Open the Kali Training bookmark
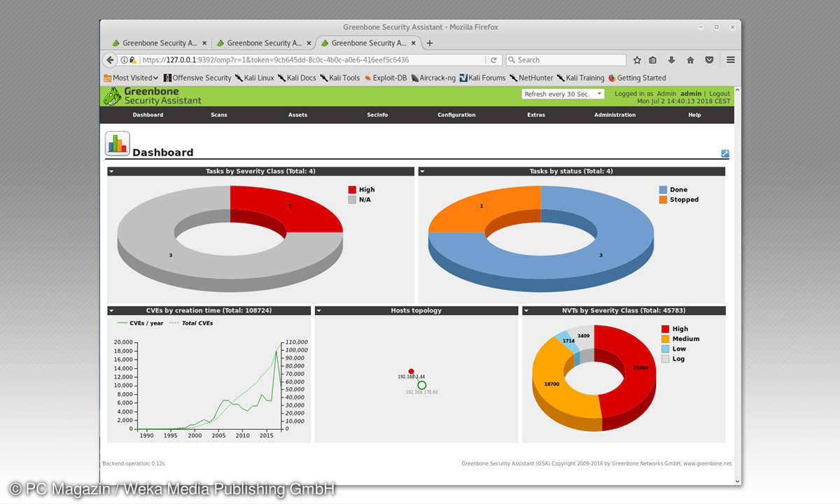Viewport: 840px width, 504px height. pos(580,78)
